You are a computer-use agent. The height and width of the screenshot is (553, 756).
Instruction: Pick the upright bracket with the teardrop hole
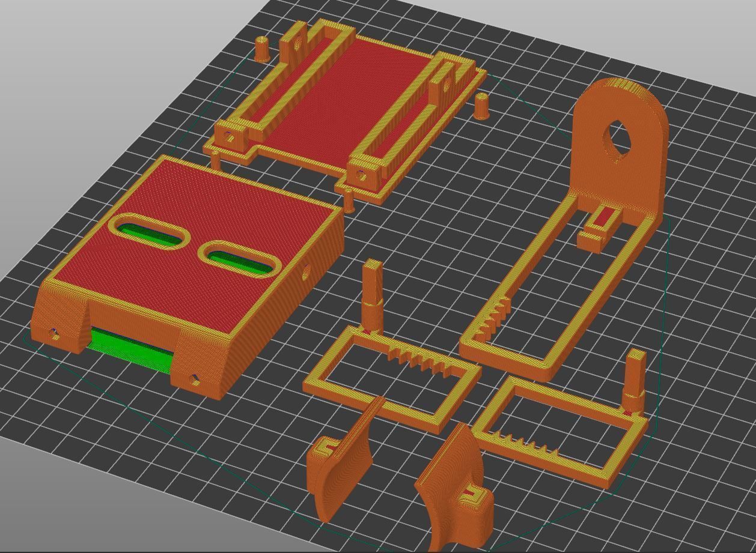tap(620, 147)
